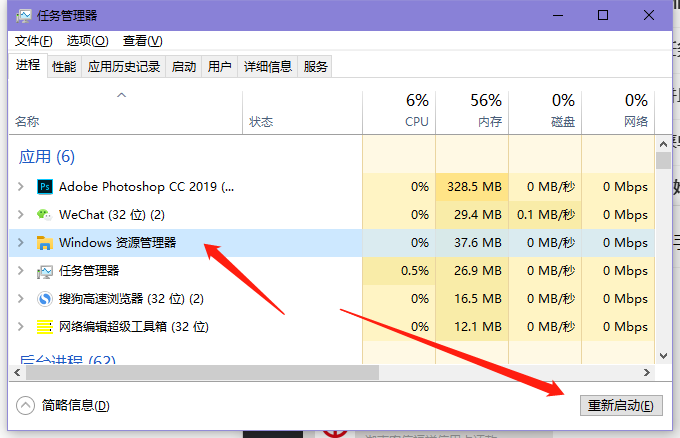The height and width of the screenshot is (438, 680).
Task: Switch to the 应用历史记录 tab
Action: coord(124,67)
